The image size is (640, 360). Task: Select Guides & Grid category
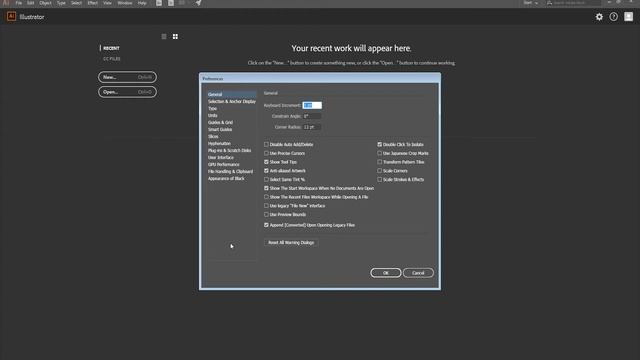point(220,122)
